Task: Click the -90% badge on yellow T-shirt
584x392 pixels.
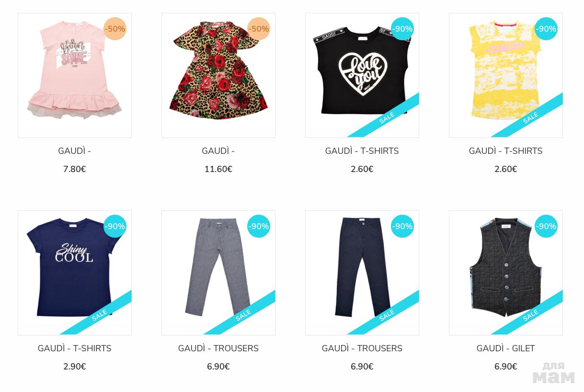Action: pyautogui.click(x=546, y=29)
